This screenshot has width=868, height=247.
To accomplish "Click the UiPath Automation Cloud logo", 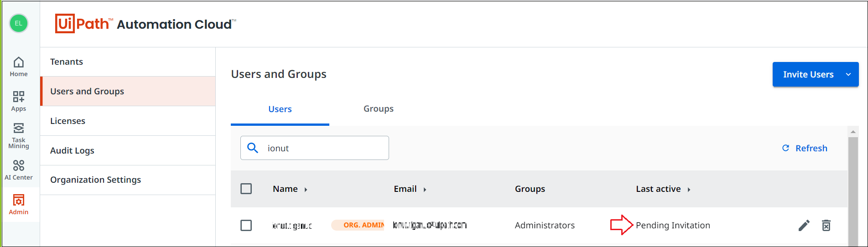I will pyautogui.click(x=146, y=23).
